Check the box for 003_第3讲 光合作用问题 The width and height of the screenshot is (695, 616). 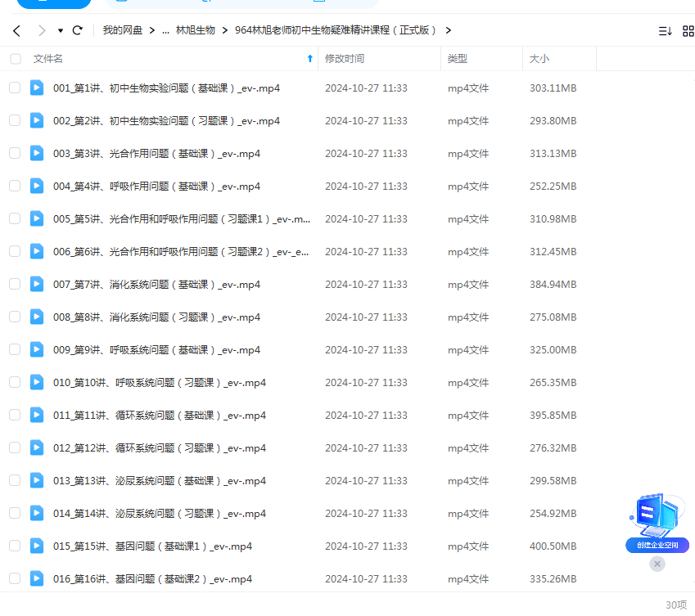15,153
